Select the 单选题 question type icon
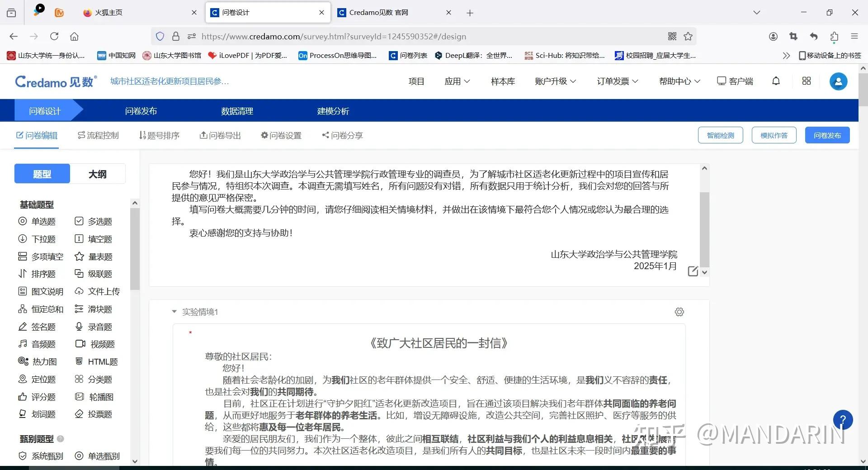Image resolution: width=868 pixels, height=470 pixels. (x=22, y=221)
